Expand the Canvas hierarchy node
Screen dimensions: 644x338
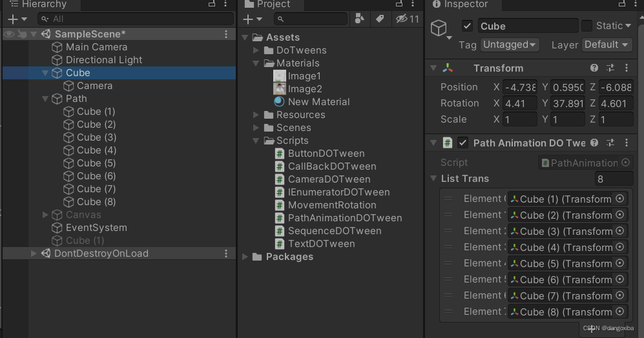[45, 215]
